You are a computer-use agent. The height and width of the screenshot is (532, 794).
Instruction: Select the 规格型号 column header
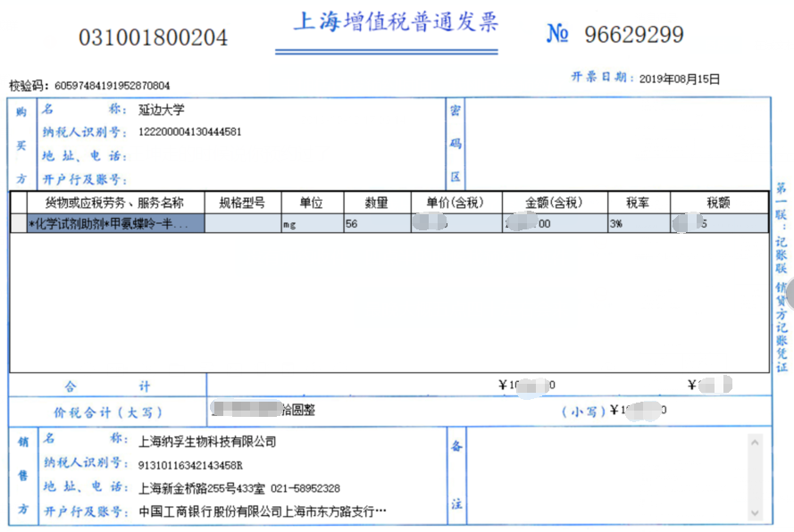click(242, 203)
